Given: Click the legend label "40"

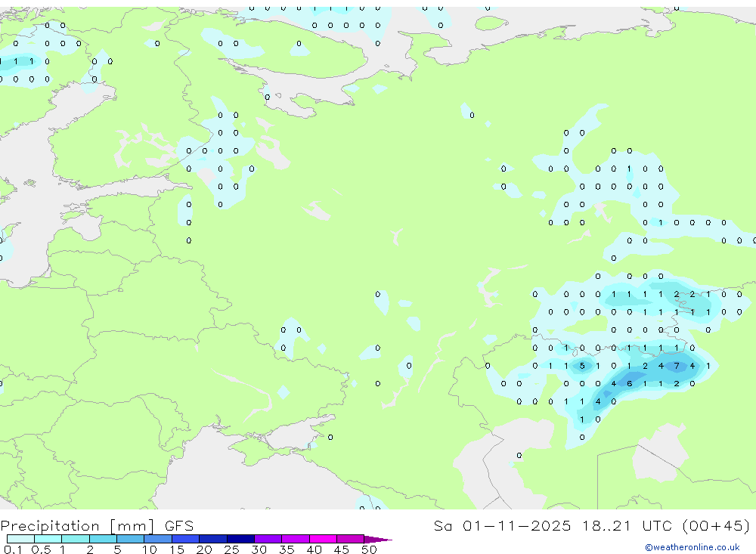Looking at the screenshot, I should tap(314, 549).
